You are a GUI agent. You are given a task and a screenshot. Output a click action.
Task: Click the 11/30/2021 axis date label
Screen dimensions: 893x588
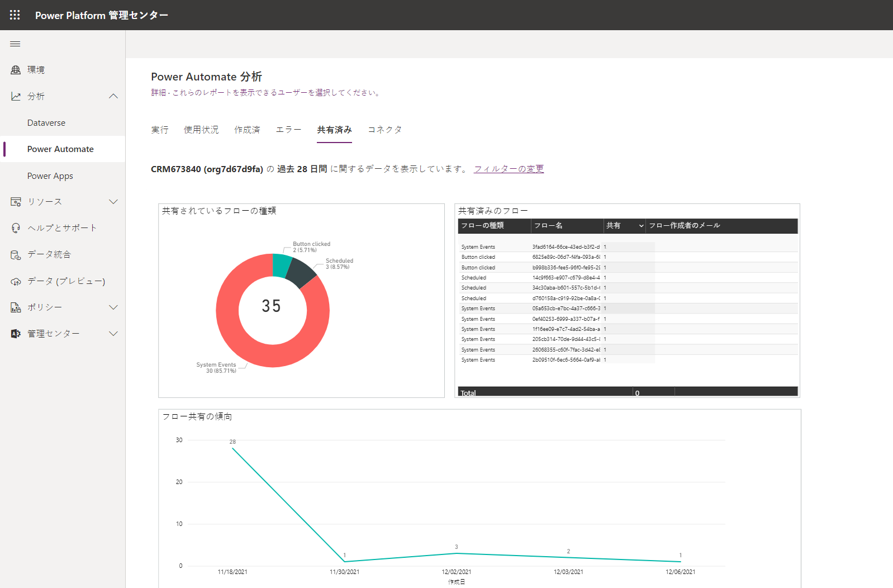coord(344,572)
